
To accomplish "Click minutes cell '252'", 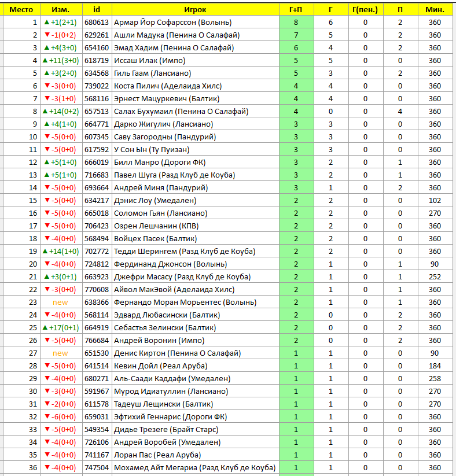I will (x=435, y=277).
